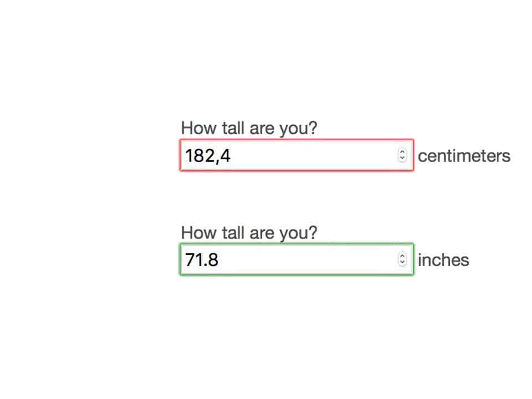The height and width of the screenshot is (399, 532).
Task: Click the first 'How tall are you?' question label
Action: pyautogui.click(x=249, y=128)
